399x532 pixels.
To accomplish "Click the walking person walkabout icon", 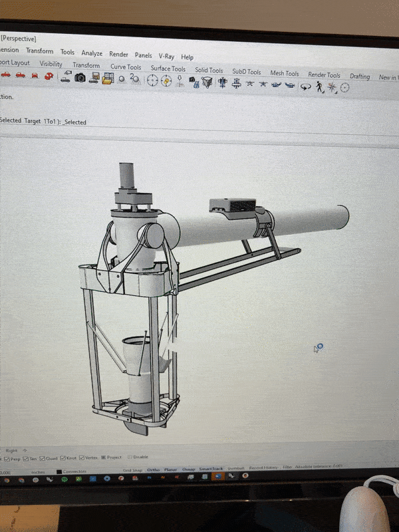I will tap(319, 87).
